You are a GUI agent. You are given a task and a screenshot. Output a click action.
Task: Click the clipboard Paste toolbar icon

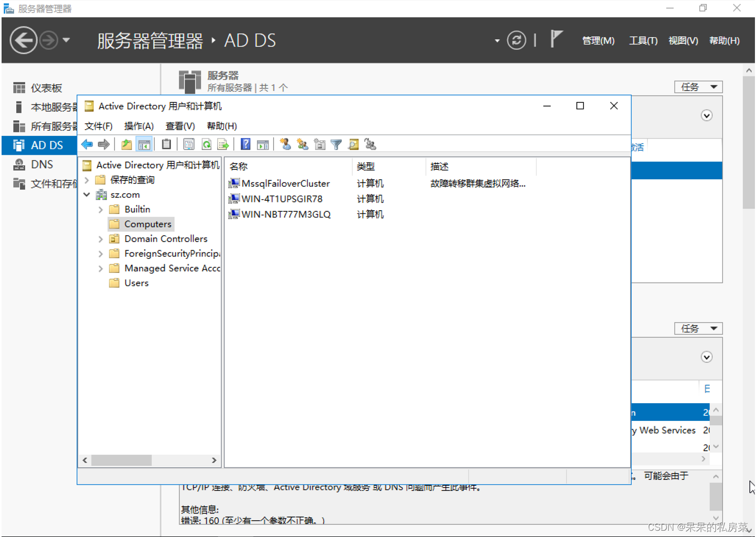[167, 144]
